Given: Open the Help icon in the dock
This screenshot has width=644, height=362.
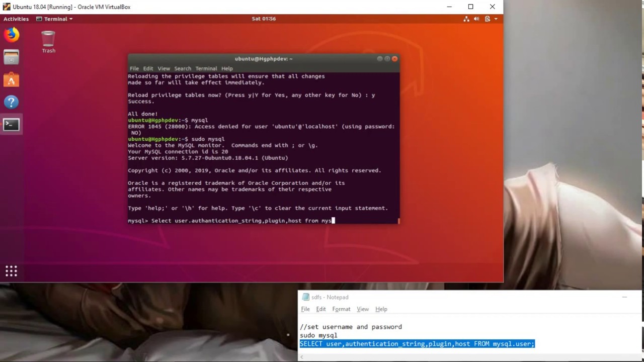Looking at the screenshot, I should pyautogui.click(x=11, y=103).
